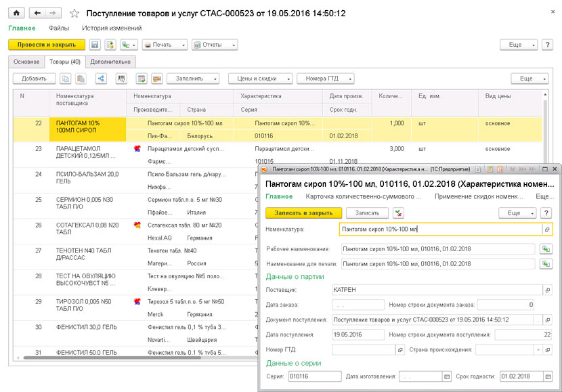Click the green icon beside Рабочее наименование

(546, 249)
